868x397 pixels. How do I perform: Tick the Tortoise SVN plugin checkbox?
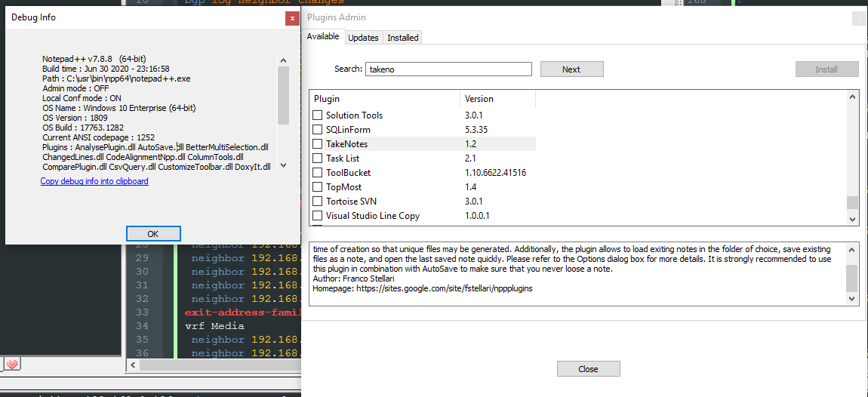(x=317, y=201)
